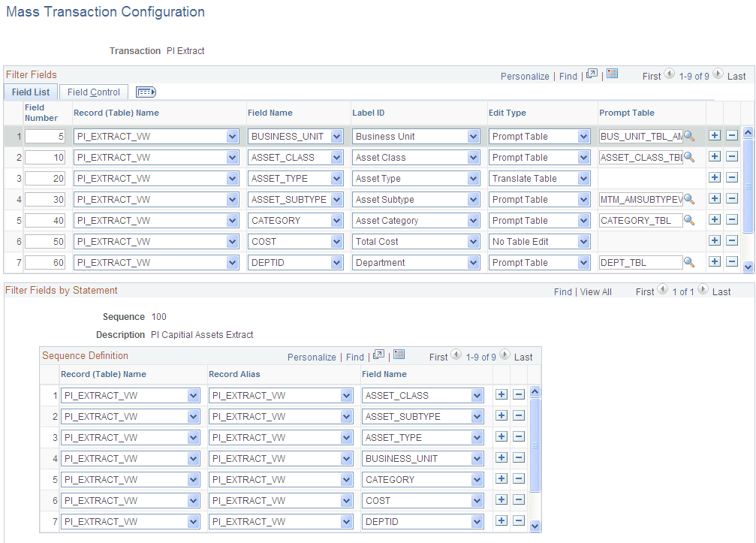Switch to the Field Control tab
This screenshot has height=543, width=756.
tap(93, 92)
